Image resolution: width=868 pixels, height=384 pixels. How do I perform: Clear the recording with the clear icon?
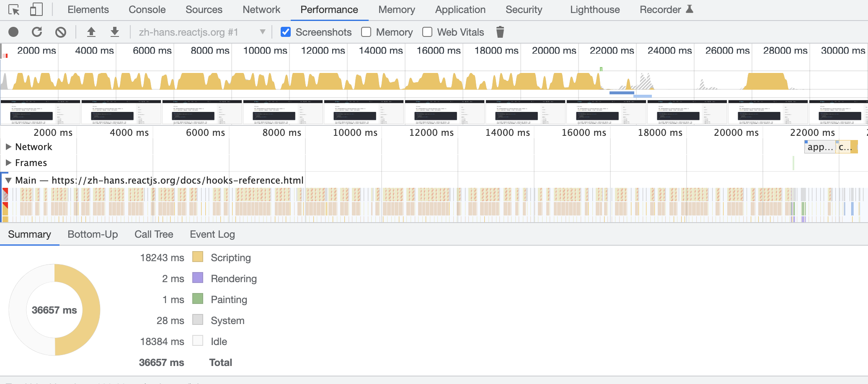click(x=61, y=32)
